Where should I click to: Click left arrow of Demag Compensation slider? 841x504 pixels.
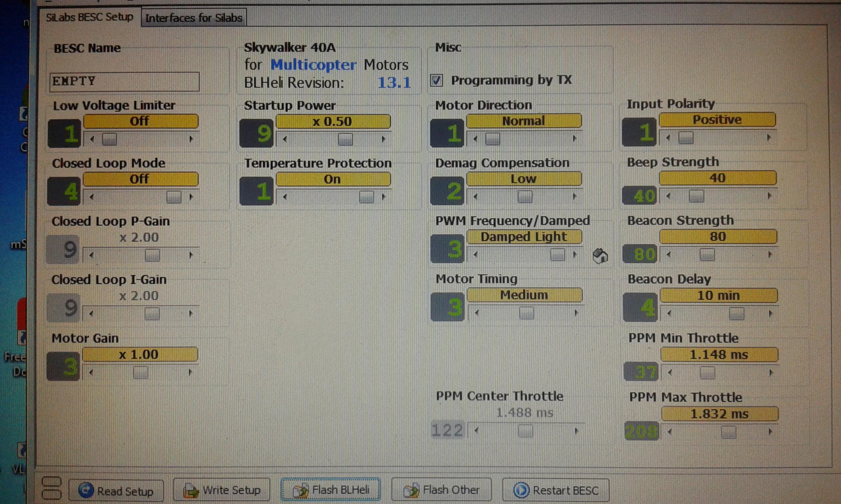pyautogui.click(x=475, y=196)
